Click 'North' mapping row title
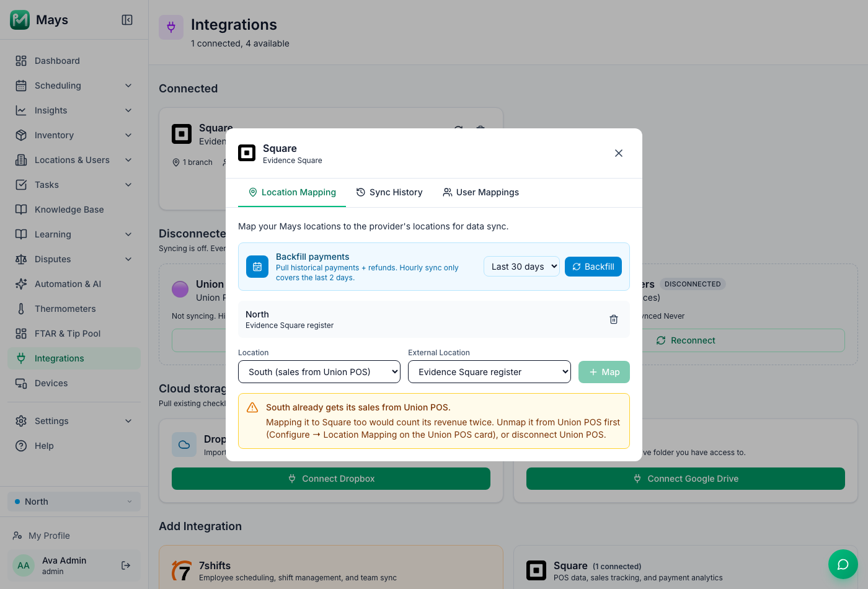Image resolution: width=868 pixels, height=589 pixels. pos(257,314)
